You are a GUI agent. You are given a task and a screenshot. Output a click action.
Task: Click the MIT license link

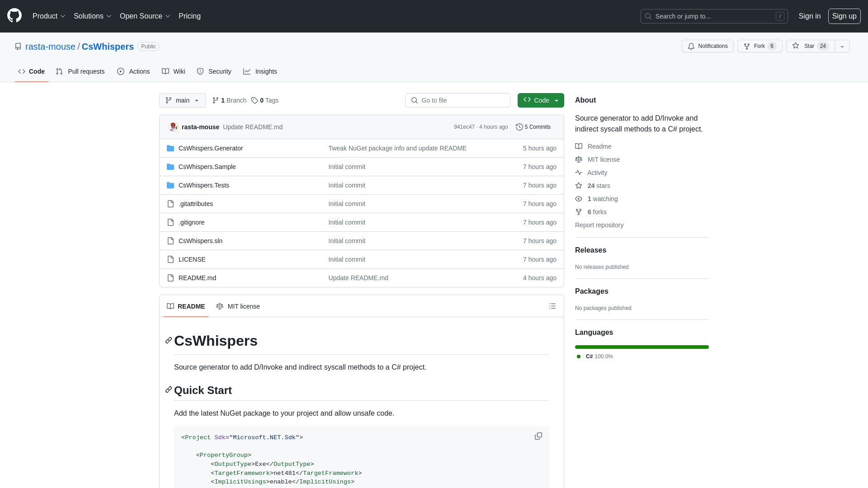[604, 159]
